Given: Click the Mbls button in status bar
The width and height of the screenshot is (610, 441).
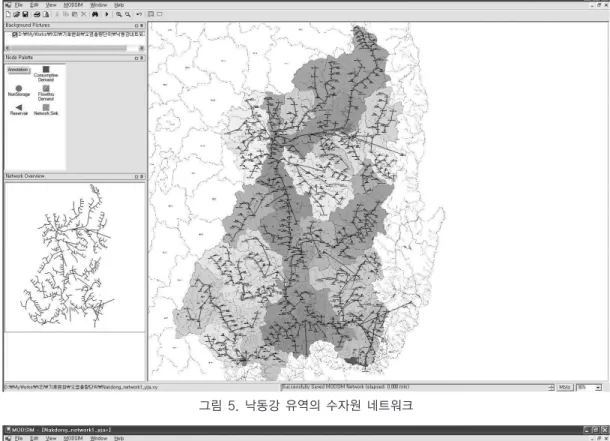Looking at the screenshot, I should [x=565, y=387].
